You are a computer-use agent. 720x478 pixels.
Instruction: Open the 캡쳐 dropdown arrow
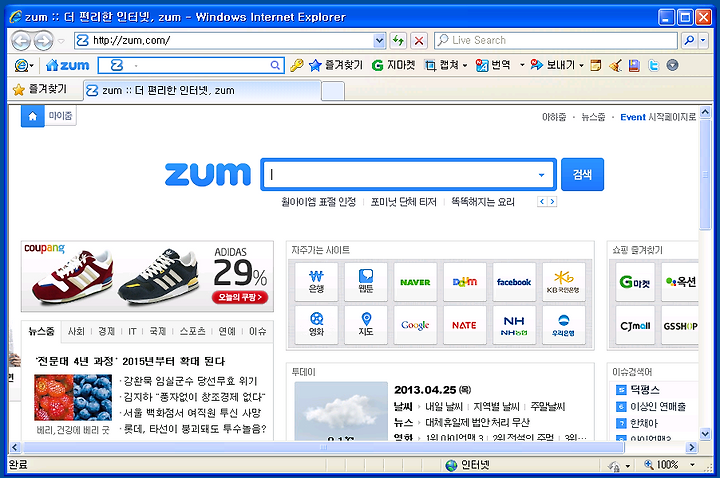[x=465, y=66]
